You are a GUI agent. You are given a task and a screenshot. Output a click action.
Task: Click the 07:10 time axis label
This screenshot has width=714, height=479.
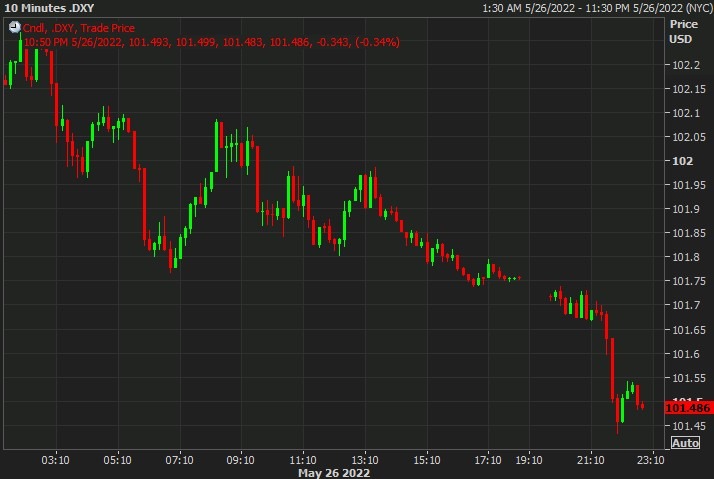coord(179,460)
